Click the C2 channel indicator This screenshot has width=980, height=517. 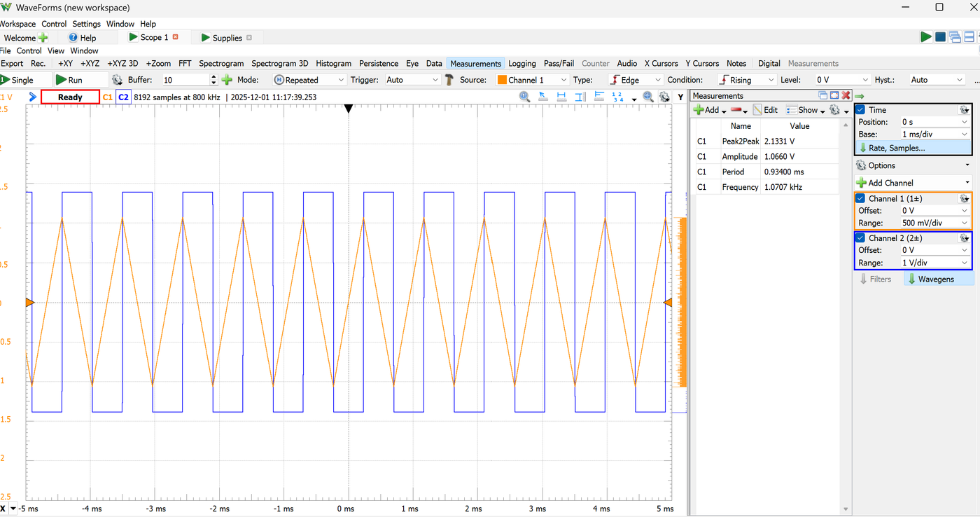point(123,97)
